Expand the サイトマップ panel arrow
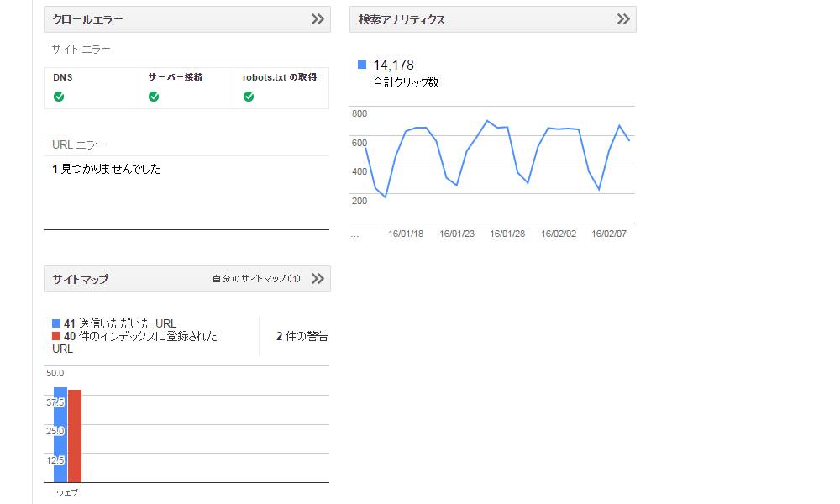The image size is (840, 504). click(x=318, y=279)
